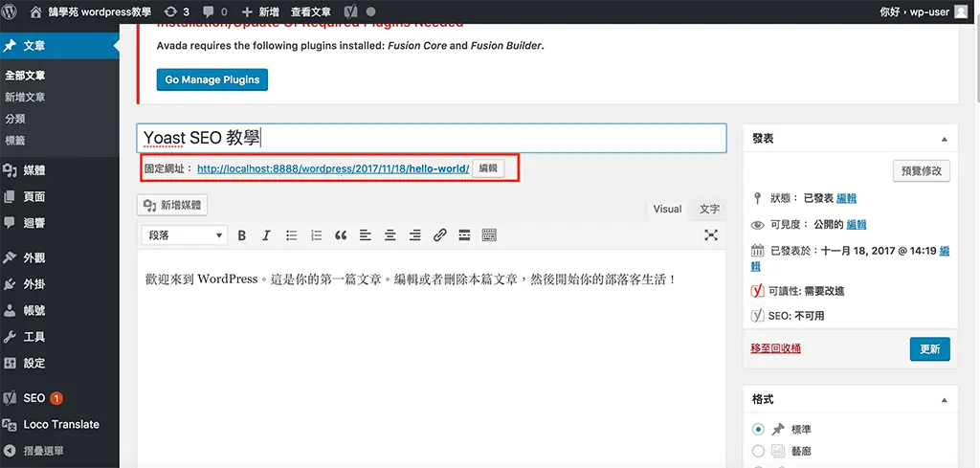Open 新增文章 add new post submenu

point(25,97)
